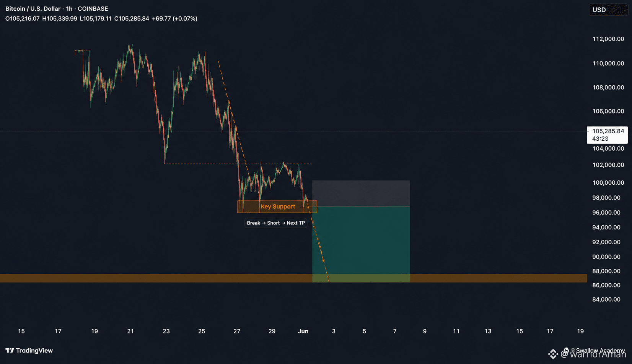
Task: Select the orange horizontal support band
Action: 293,278
